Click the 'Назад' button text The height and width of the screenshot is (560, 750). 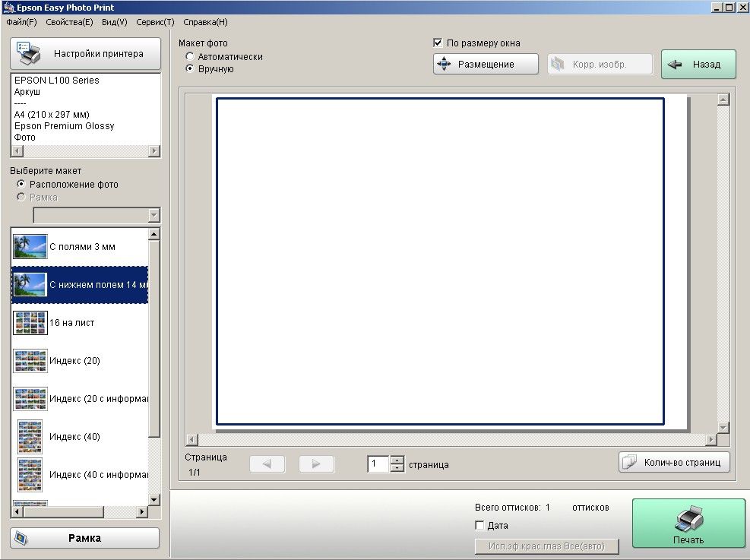(x=707, y=65)
